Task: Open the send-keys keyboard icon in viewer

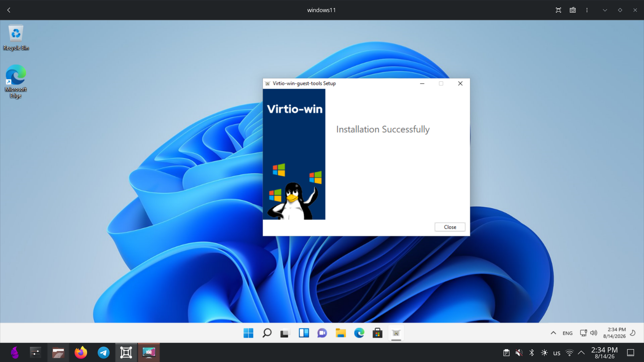Action: pos(573,10)
